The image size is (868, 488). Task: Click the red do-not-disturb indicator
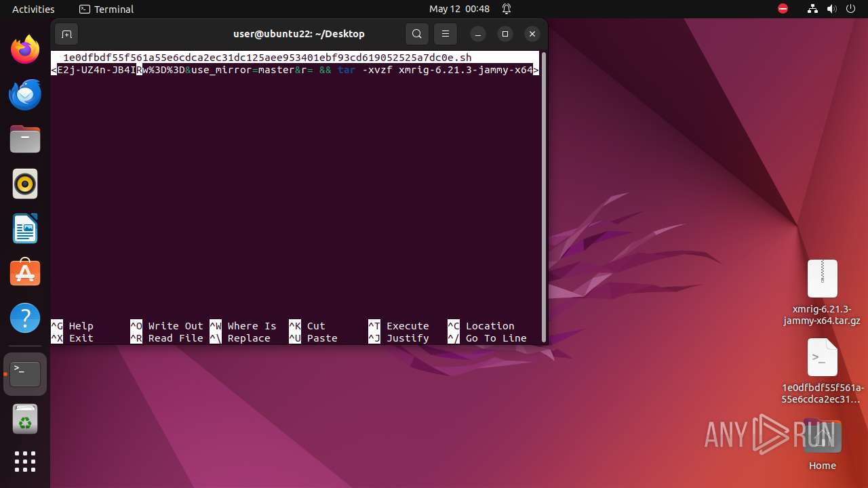pyautogui.click(x=783, y=9)
